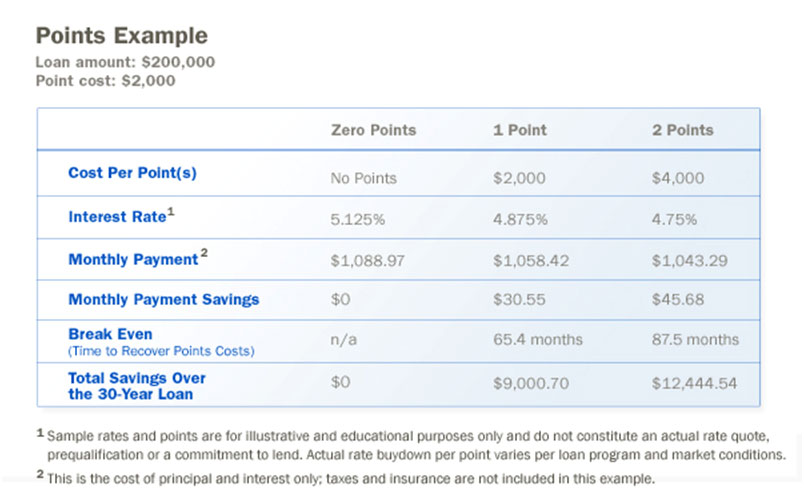The height and width of the screenshot is (504, 804).
Task: Click the 2 Points column header
Action: (682, 130)
